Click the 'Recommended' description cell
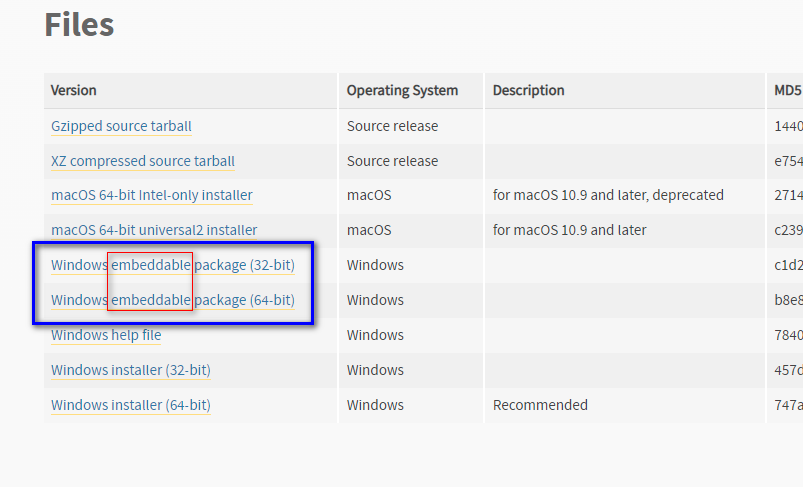Viewport: 803px width, 487px height. (x=540, y=405)
